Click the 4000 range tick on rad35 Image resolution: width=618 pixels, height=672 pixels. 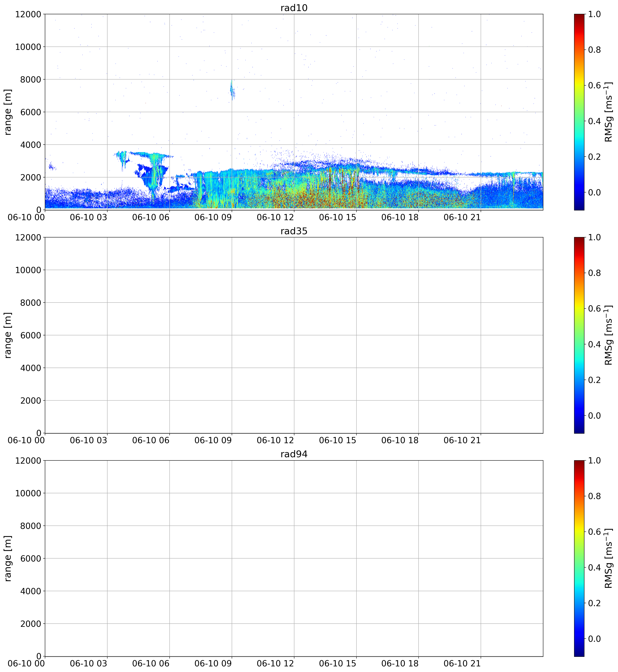31,368
